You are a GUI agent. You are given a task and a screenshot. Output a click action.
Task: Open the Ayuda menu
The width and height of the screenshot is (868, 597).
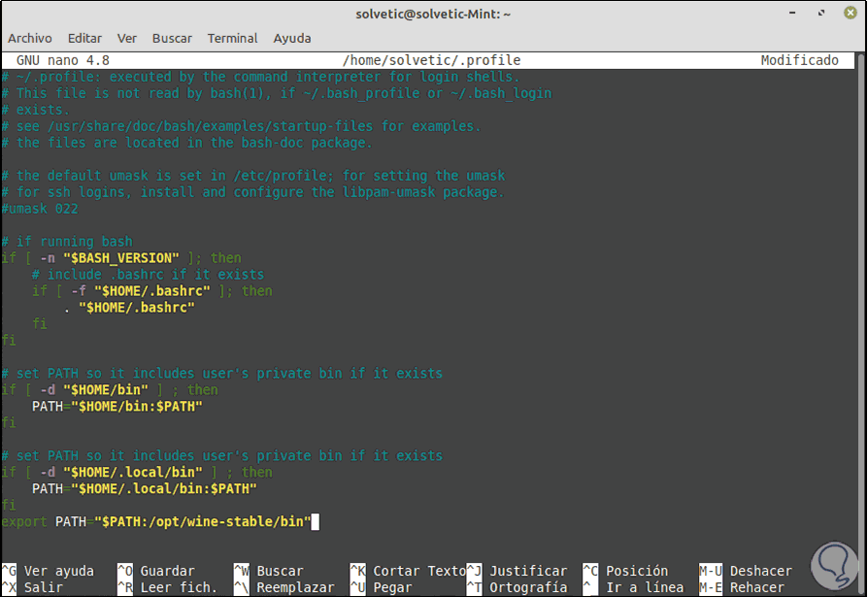click(x=292, y=38)
